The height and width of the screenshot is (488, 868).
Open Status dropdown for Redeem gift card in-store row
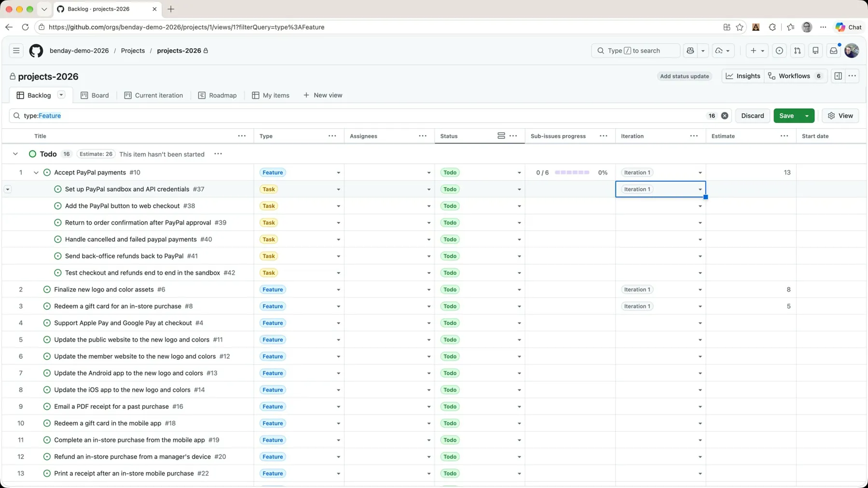pyautogui.click(x=519, y=307)
